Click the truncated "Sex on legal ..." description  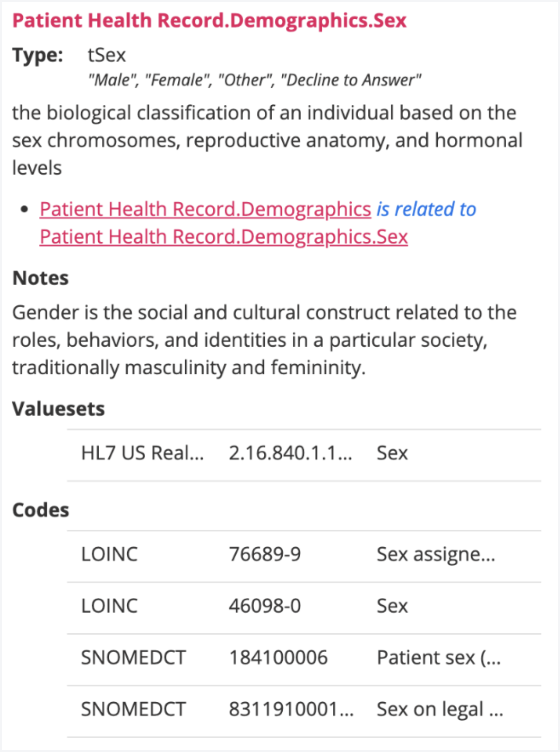[440, 709]
